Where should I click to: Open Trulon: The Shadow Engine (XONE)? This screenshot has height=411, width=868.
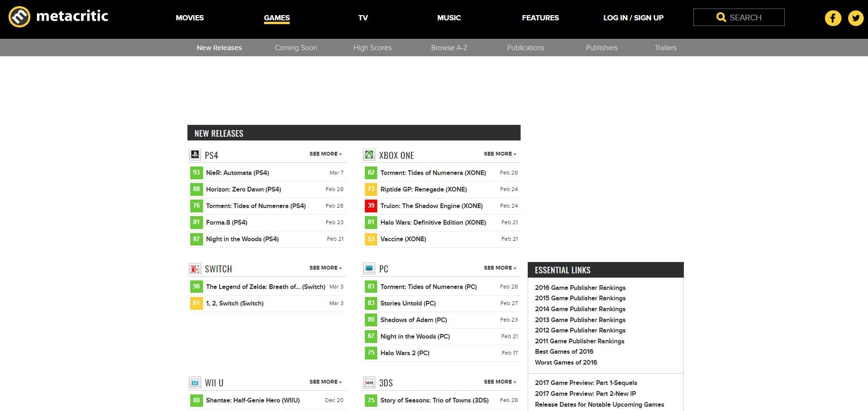click(x=432, y=206)
